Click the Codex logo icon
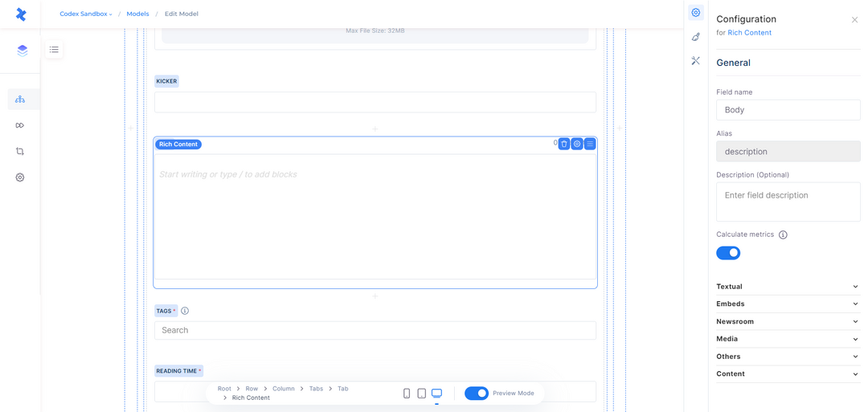 [x=20, y=14]
